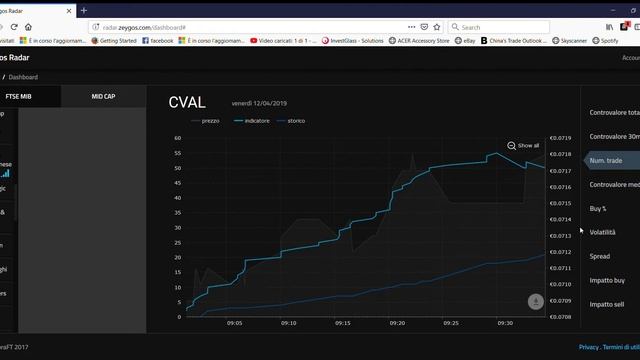The image size is (640, 360).
Task: Click the CVAL chart title
Action: point(187,102)
